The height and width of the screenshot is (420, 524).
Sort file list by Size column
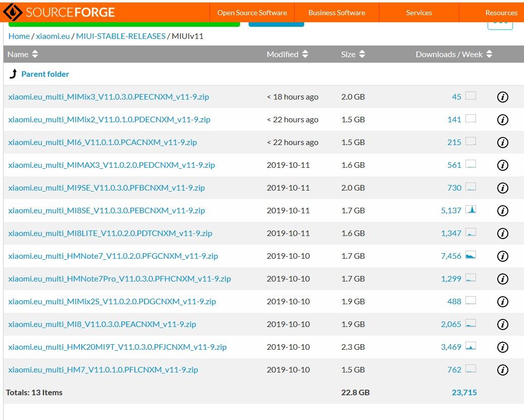pos(353,54)
